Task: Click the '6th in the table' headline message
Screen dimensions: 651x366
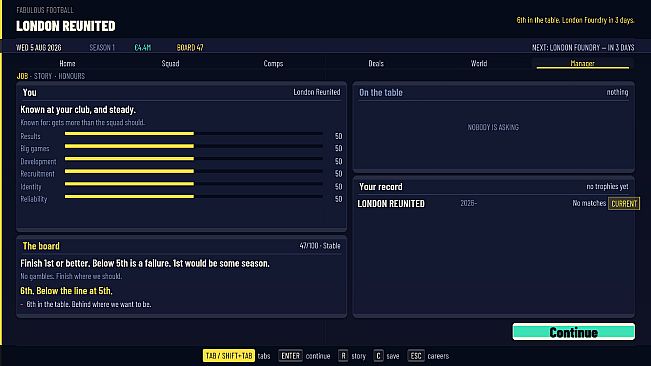Action: tap(575, 20)
